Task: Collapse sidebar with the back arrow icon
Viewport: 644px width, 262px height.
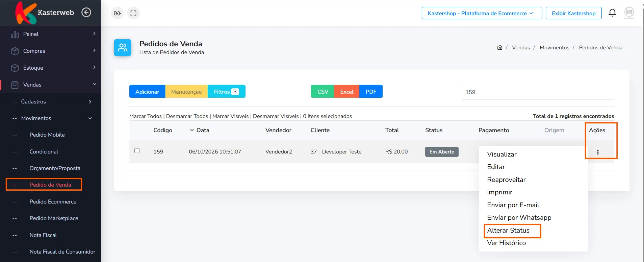Action: point(86,13)
